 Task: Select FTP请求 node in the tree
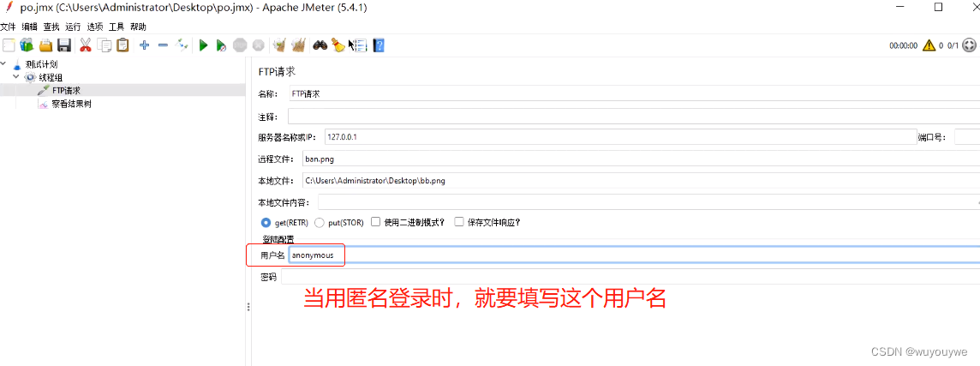(x=67, y=91)
